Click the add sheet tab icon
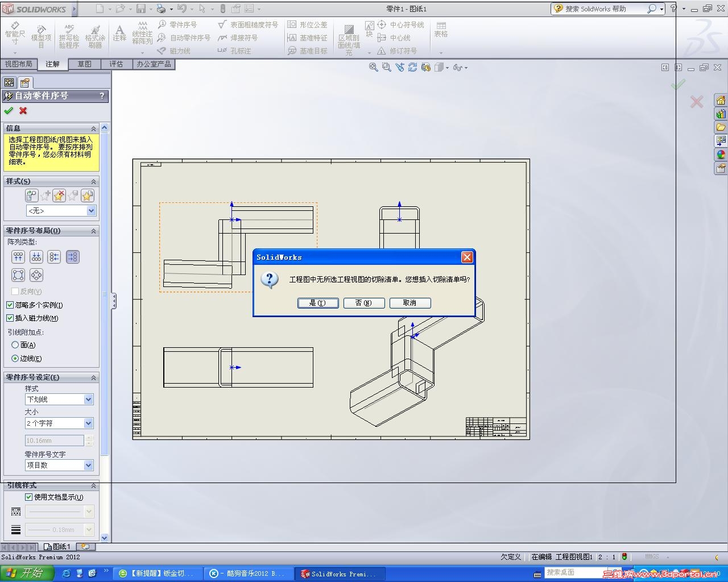Screen dimensions: 728x582 pyautogui.click(x=85, y=547)
